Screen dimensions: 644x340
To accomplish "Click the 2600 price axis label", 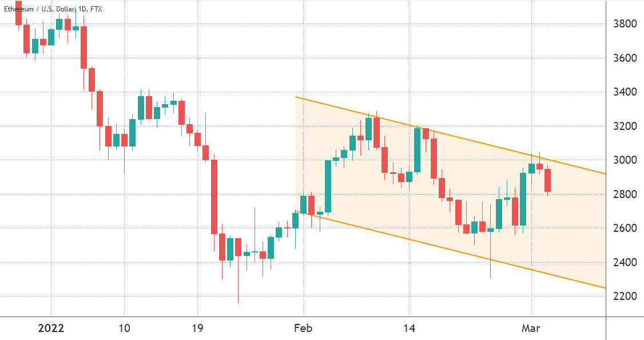I will pos(623,228).
